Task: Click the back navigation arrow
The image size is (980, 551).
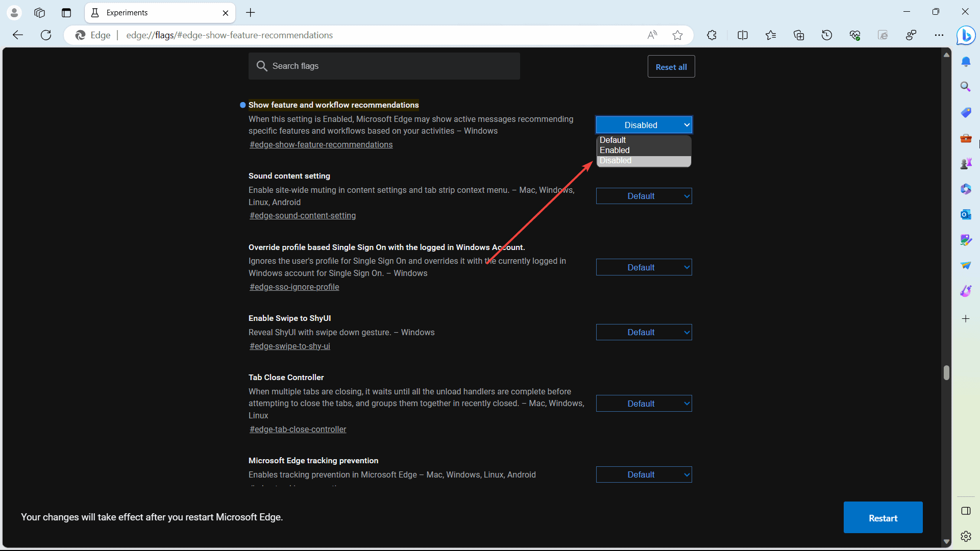Action: click(18, 35)
